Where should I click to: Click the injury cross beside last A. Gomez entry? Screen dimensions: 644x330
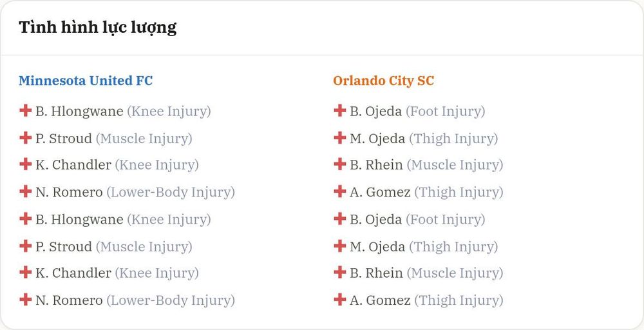click(339, 300)
